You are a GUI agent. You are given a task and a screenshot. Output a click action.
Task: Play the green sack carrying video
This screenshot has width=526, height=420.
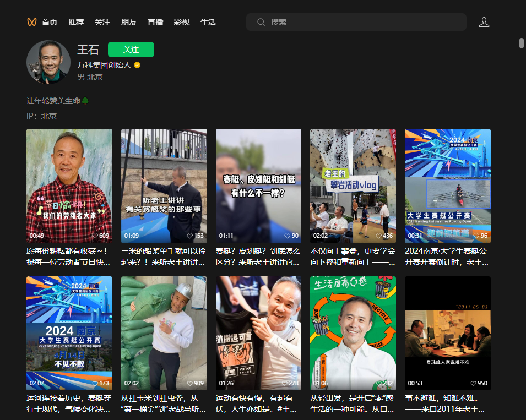tap(164, 333)
